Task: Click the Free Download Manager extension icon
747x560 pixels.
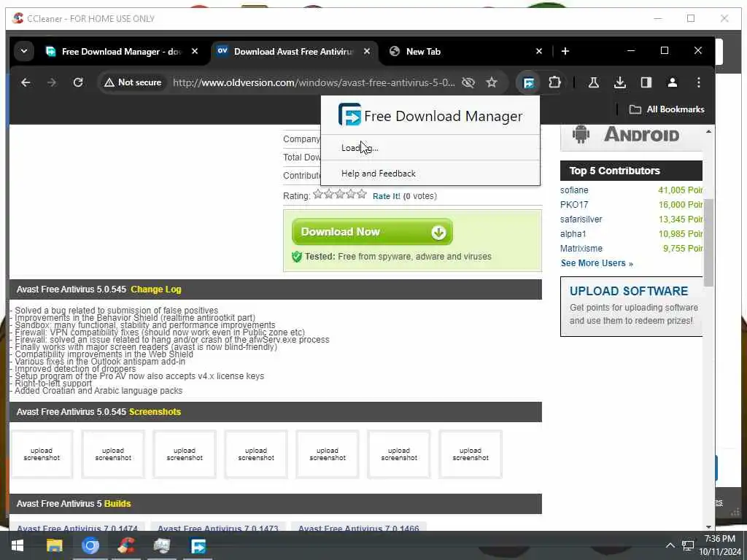Action: tap(528, 83)
